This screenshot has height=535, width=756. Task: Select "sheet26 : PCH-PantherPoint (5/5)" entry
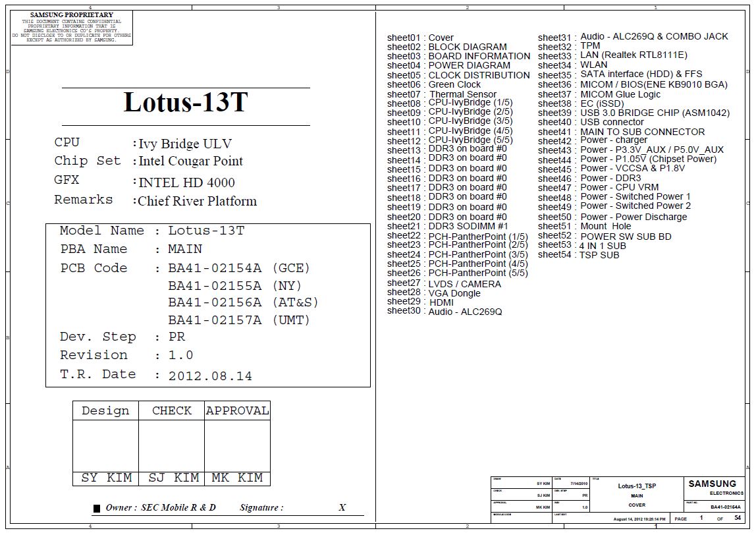458,273
